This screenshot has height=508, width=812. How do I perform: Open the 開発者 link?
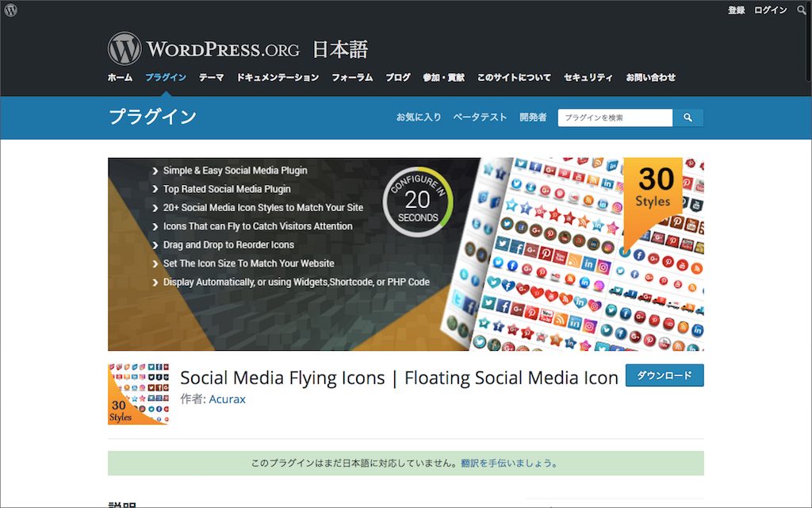533,117
